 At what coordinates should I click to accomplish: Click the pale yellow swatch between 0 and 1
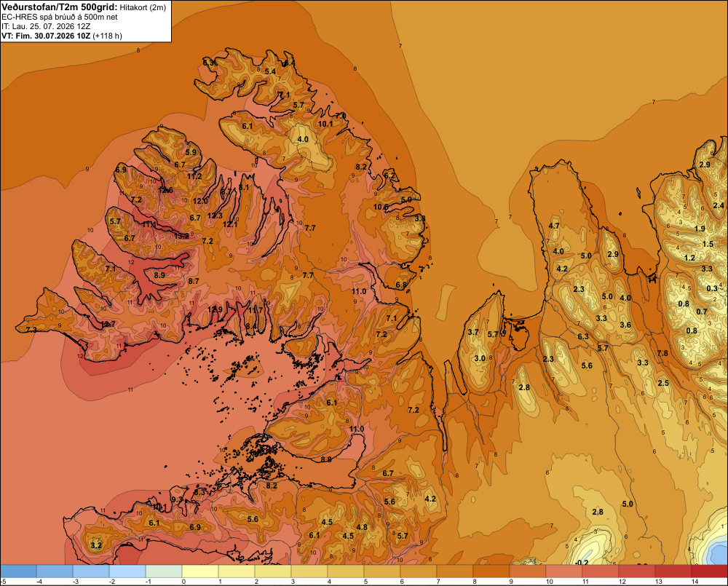[x=200, y=571]
